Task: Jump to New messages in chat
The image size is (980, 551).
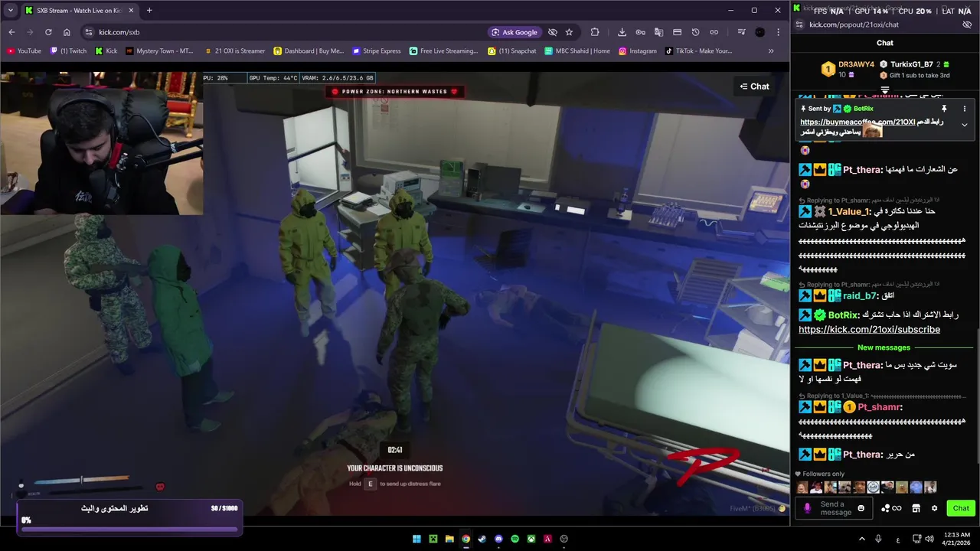Action: tap(884, 347)
